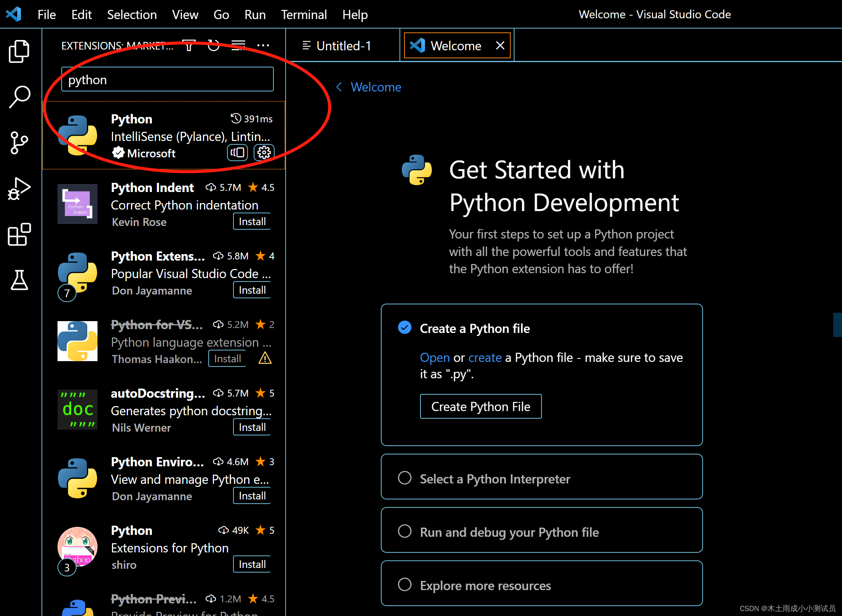Select the 'Select a Python Interpreter' radio button
Screen dimensions: 842x616
point(404,479)
